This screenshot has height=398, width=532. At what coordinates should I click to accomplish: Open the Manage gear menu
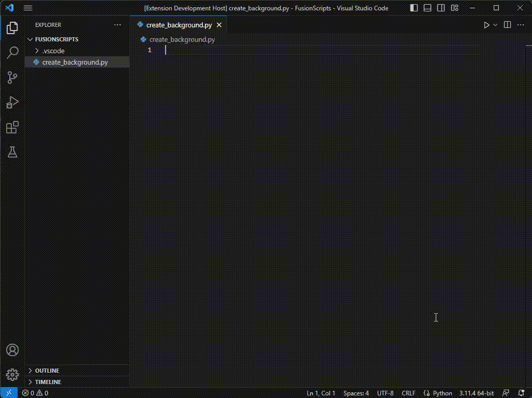tap(12, 375)
